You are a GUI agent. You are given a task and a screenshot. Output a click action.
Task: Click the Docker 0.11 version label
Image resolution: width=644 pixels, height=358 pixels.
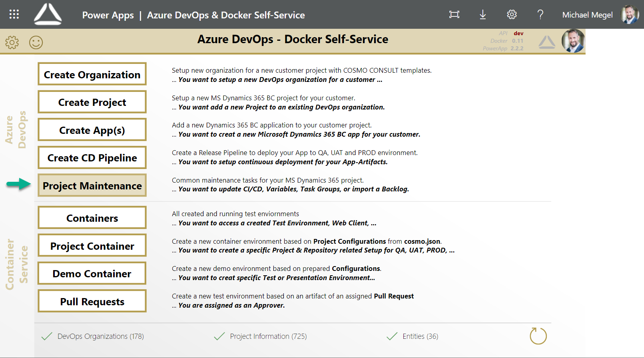pos(507,41)
